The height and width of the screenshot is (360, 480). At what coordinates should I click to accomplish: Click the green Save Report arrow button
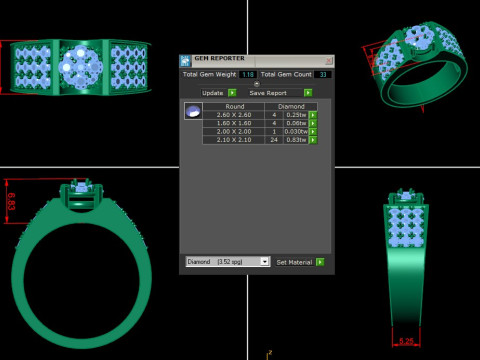tap(308, 93)
